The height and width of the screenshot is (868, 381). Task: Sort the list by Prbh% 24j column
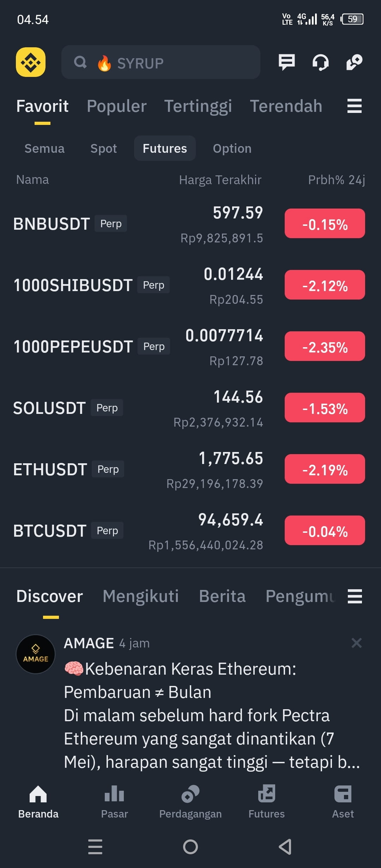tap(337, 180)
